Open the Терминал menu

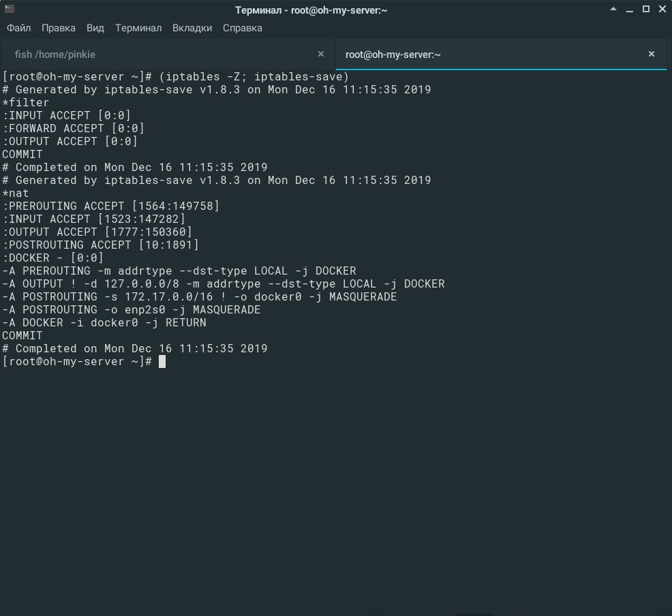coord(138,28)
